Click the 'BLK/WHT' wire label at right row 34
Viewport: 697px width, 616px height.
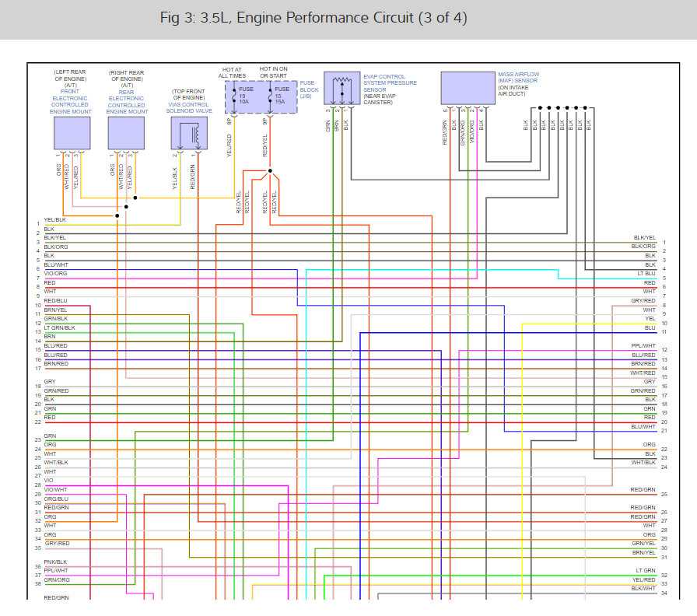[643, 588]
